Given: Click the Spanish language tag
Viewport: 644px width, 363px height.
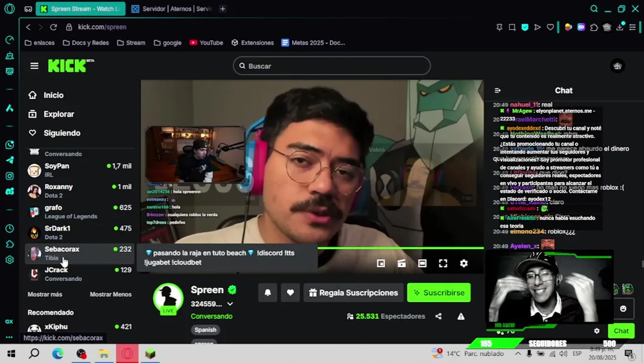Looking at the screenshot, I should point(205,330).
